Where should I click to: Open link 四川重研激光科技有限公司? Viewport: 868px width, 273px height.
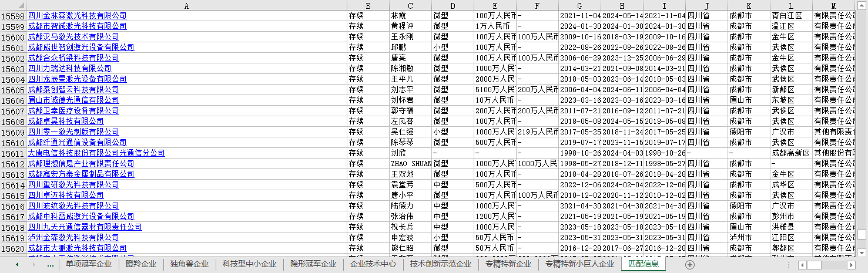pos(73,185)
